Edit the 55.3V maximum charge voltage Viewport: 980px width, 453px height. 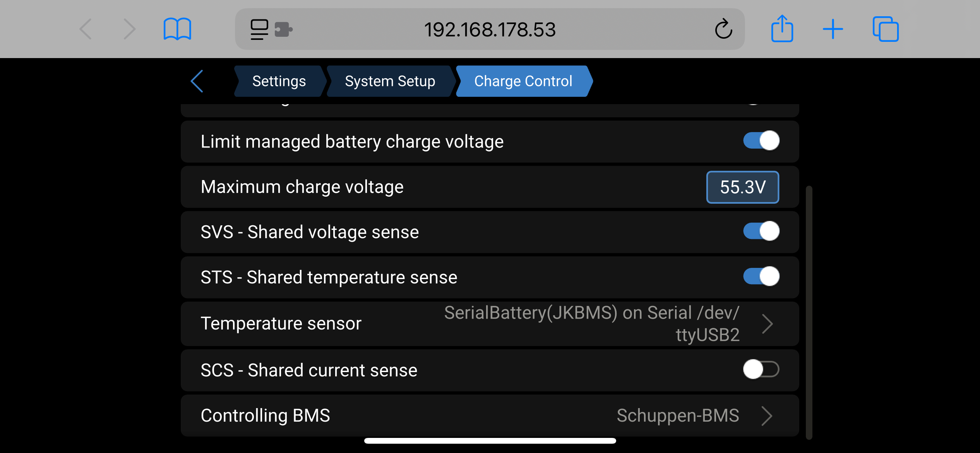tap(742, 187)
